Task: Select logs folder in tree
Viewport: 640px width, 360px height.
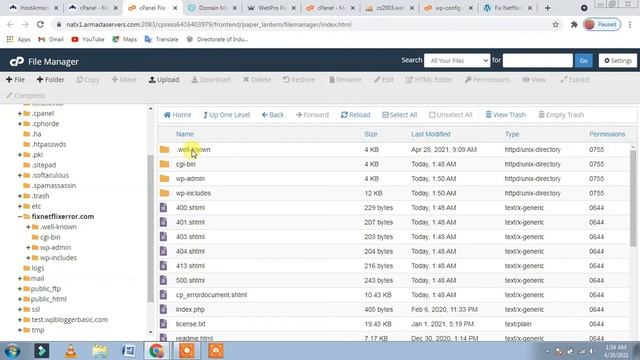Action: [x=38, y=268]
